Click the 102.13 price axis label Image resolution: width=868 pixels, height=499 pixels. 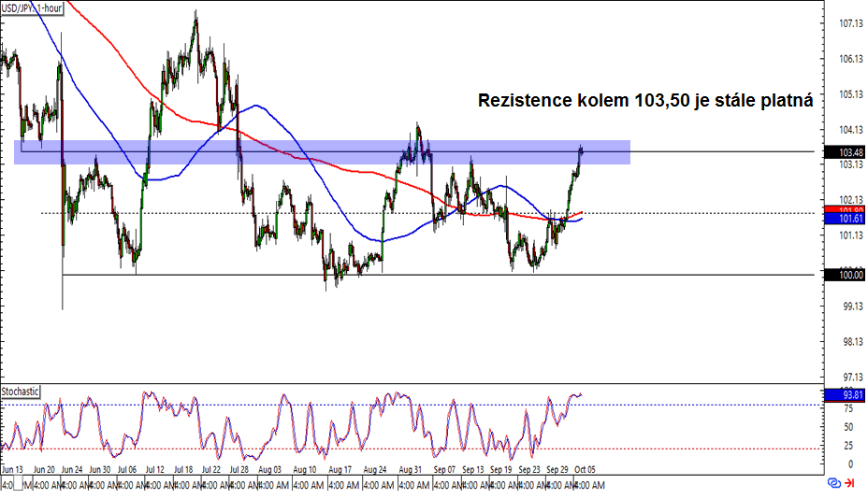(851, 200)
